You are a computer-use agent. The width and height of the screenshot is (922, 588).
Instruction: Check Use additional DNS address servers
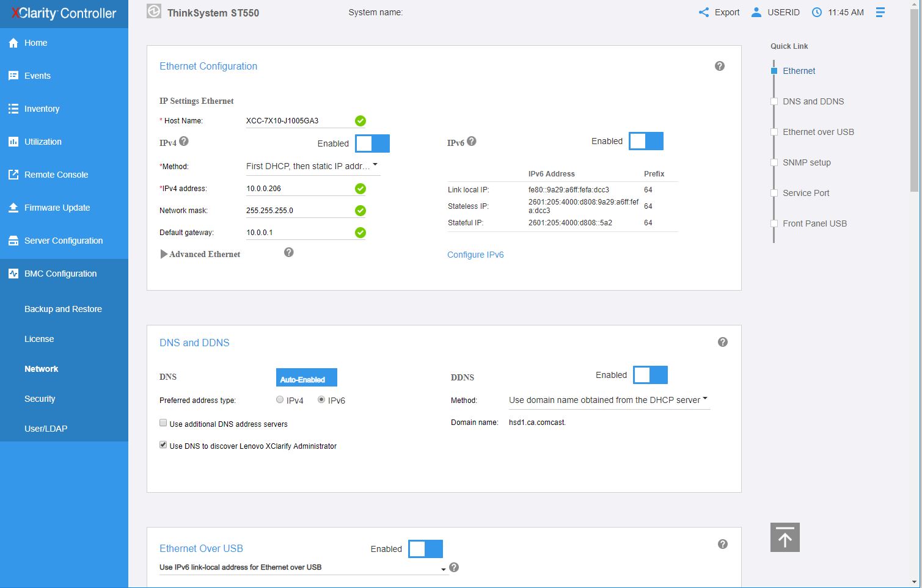(163, 423)
